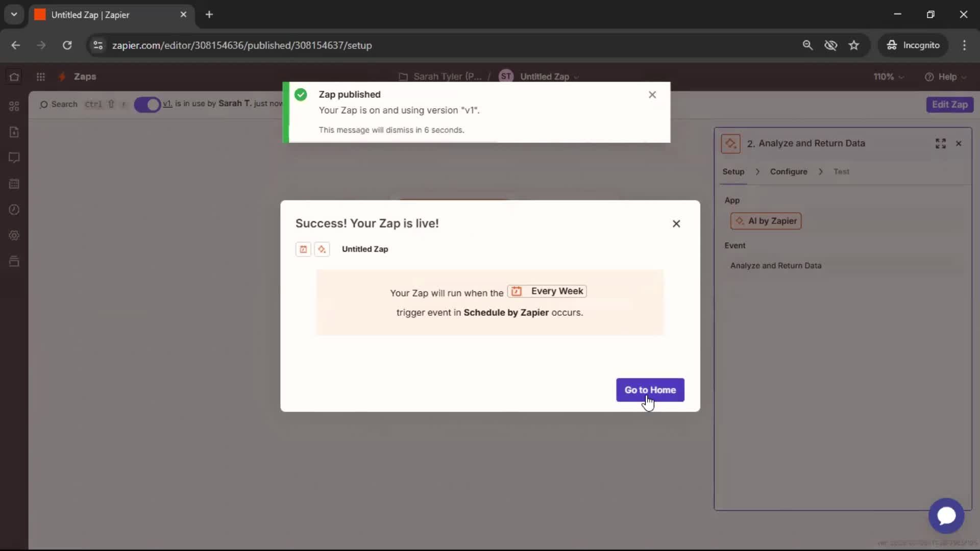The height and width of the screenshot is (551, 980).
Task: Open the Zapier home icon in sidebar
Action: (x=14, y=77)
